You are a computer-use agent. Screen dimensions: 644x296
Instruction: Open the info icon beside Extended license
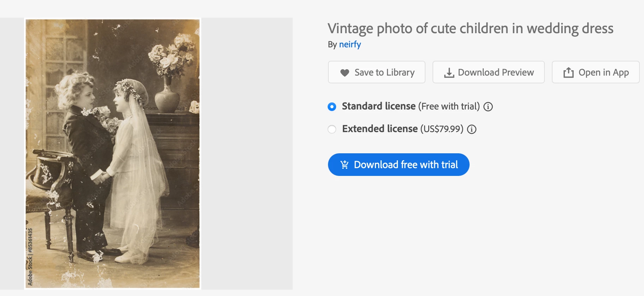click(472, 129)
